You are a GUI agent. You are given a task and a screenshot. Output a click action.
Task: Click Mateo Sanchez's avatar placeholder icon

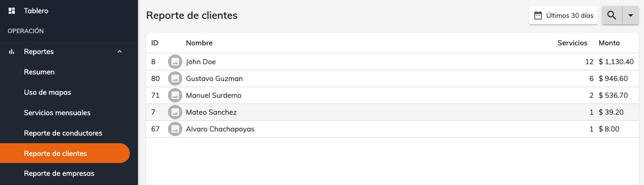click(x=175, y=112)
